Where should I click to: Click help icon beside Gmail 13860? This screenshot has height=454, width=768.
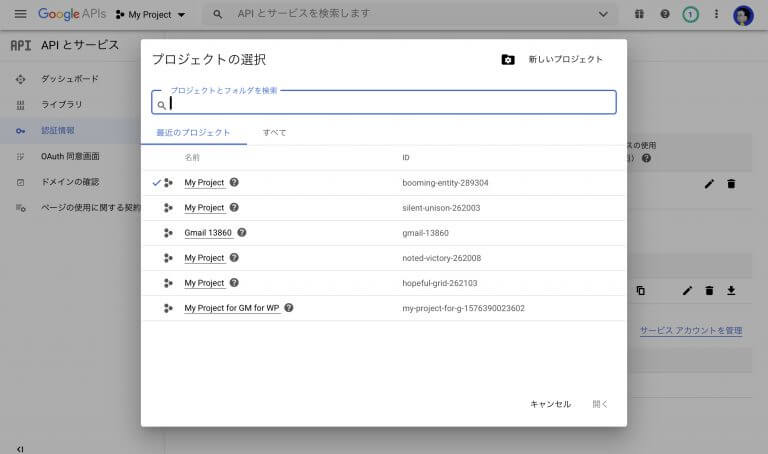pos(241,232)
